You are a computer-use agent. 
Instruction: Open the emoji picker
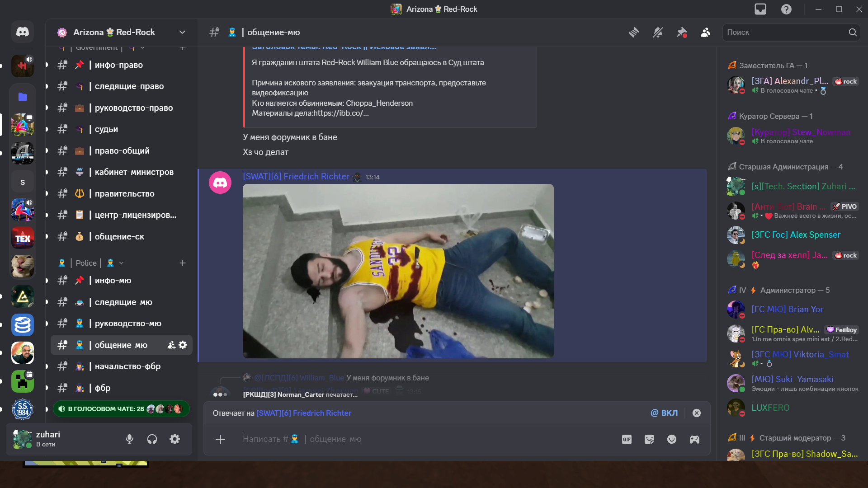click(672, 439)
